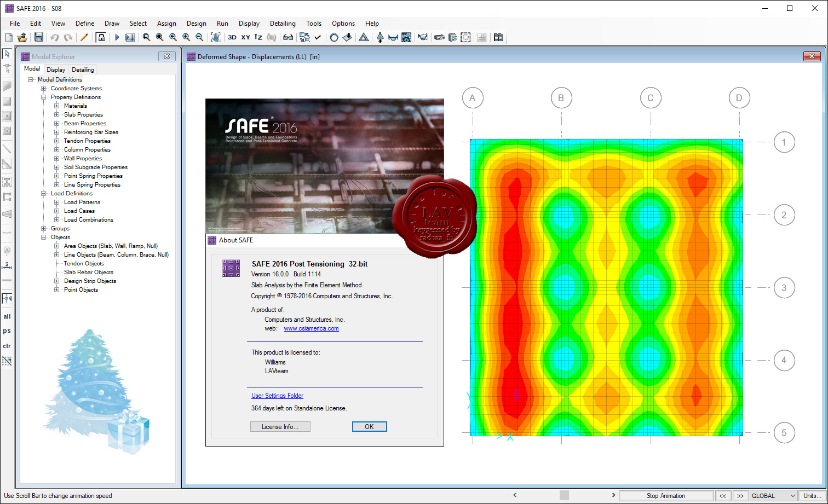Close the Model Explorer panel
This screenshot has width=828, height=504.
(167, 56)
